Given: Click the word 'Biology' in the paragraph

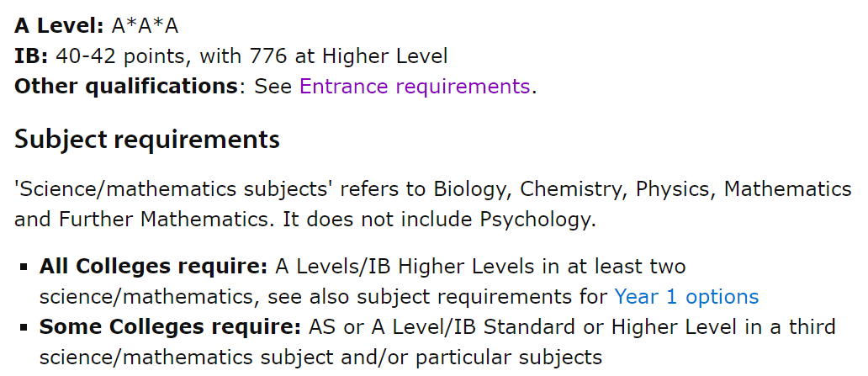Looking at the screenshot, I should pos(470,189).
